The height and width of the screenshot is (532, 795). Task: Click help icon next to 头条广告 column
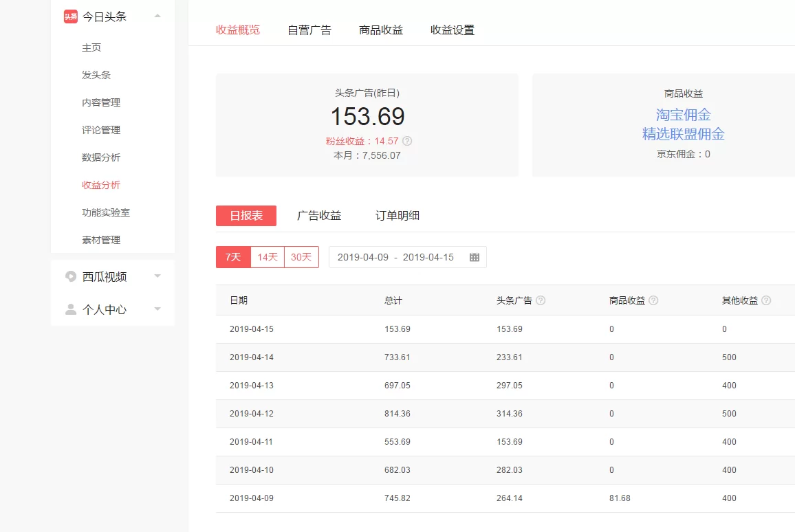[x=541, y=300]
